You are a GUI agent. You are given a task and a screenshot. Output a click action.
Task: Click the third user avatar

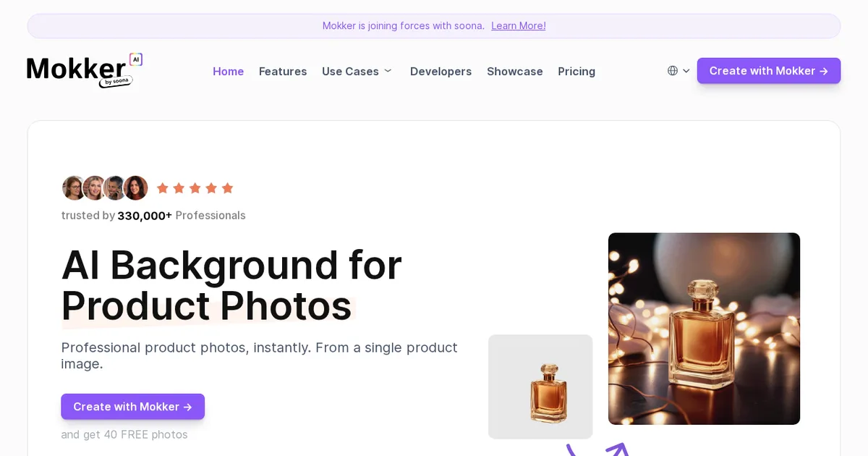click(x=114, y=188)
